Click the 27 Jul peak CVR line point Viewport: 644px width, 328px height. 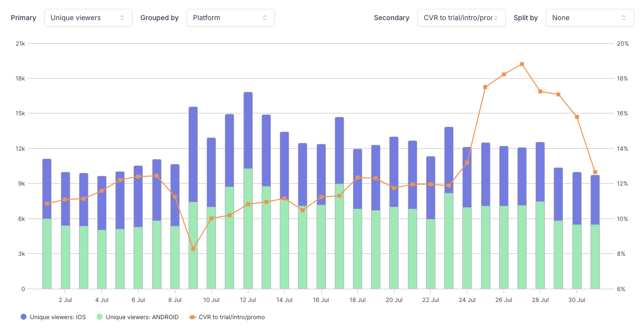[x=522, y=64]
